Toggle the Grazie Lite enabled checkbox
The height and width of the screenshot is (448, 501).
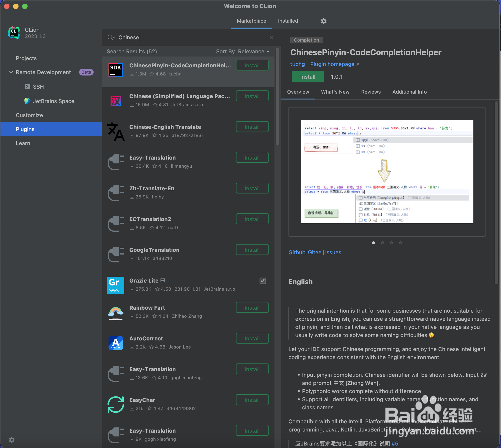(262, 281)
